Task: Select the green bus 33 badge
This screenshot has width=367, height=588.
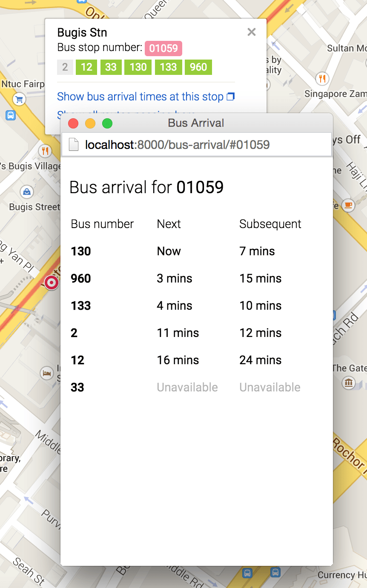Action: (x=111, y=67)
